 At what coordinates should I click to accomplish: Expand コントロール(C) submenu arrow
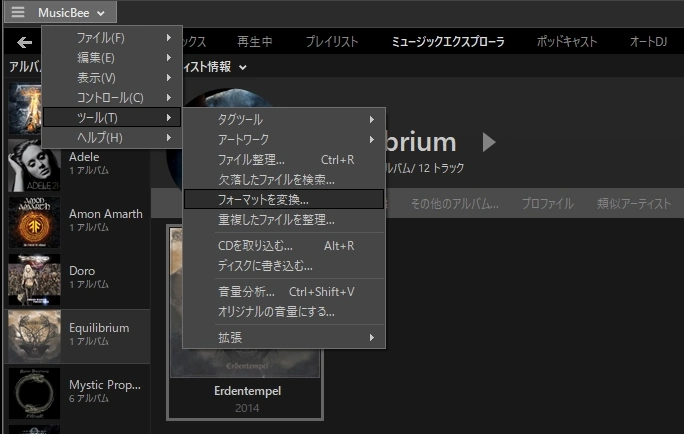[169, 98]
